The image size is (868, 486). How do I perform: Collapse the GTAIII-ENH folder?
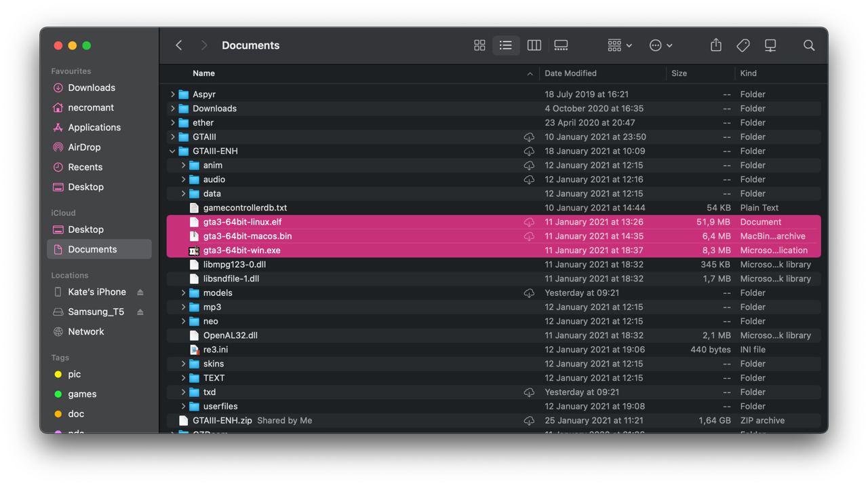[172, 151]
